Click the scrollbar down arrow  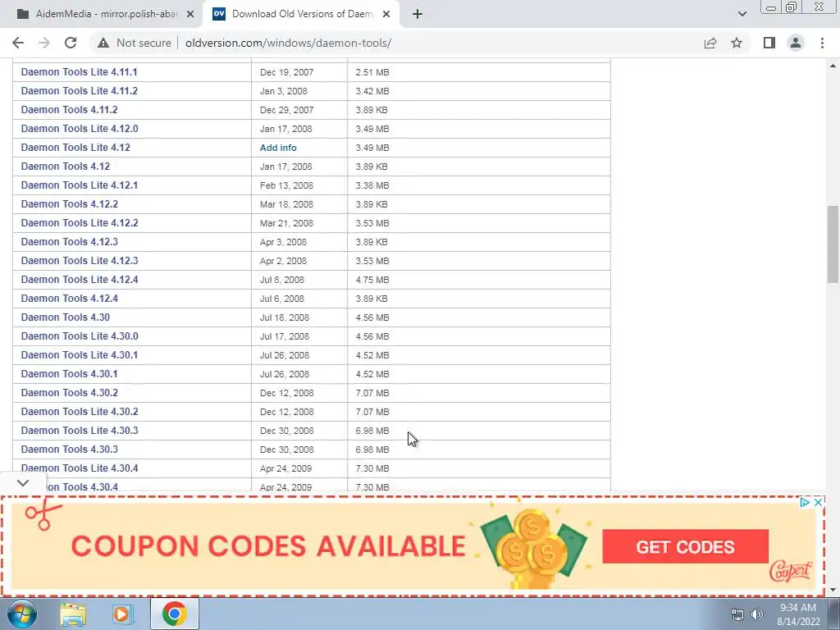833,590
